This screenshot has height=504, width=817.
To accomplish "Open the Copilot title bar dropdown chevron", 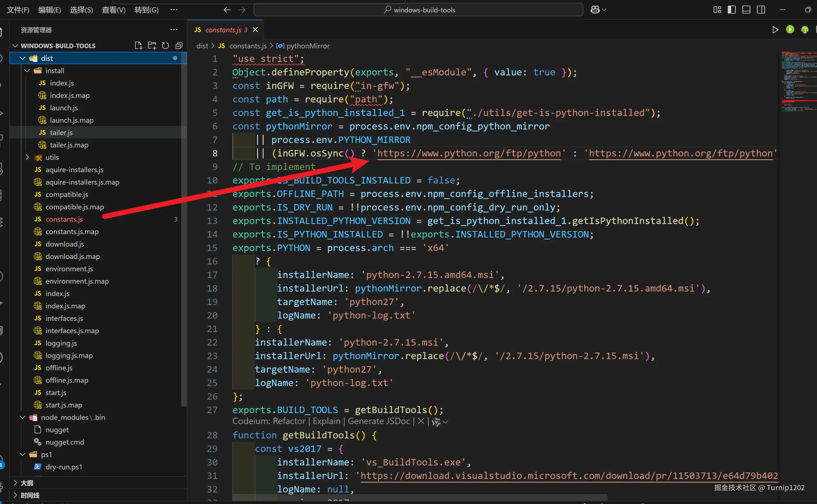I will 604,10.
